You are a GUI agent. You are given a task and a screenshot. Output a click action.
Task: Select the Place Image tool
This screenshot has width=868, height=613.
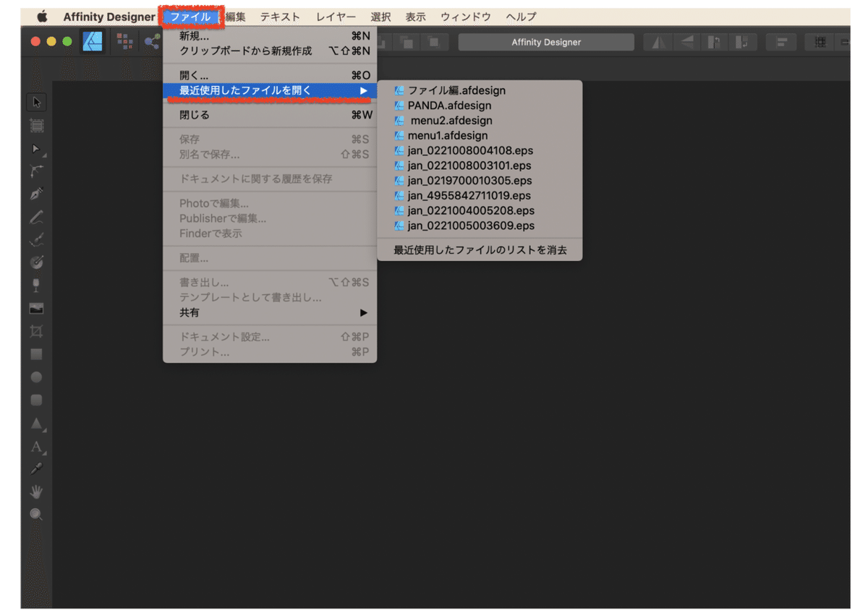[x=36, y=309]
